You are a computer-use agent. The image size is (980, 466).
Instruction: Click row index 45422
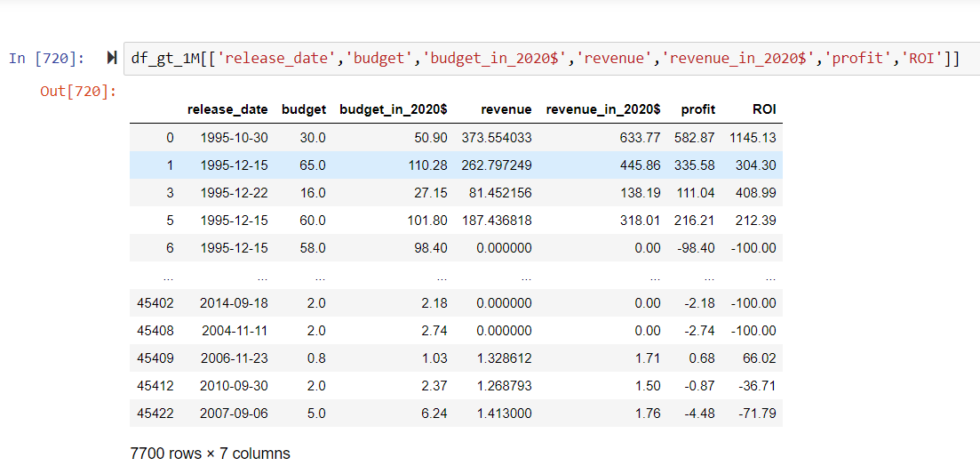pyautogui.click(x=155, y=413)
